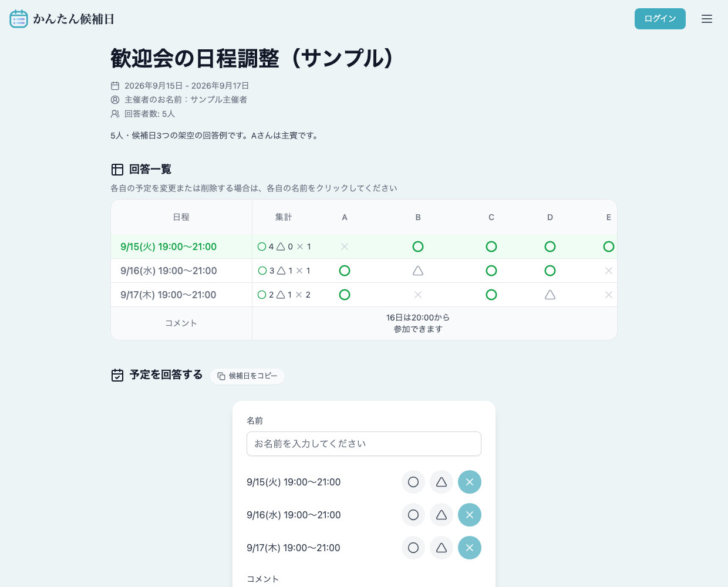Click the 9/15(火) 19:00〜21:00 table row date
Image resolution: width=728 pixels, height=587 pixels.
(x=168, y=247)
